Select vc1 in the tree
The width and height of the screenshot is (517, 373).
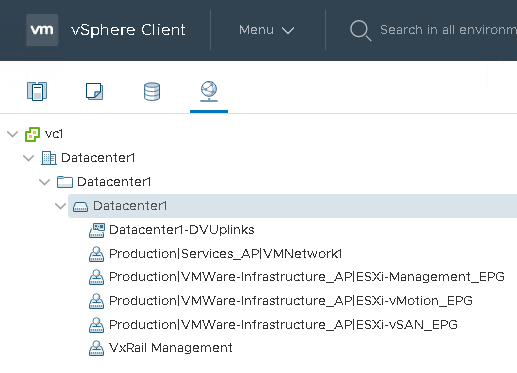pyautogui.click(x=54, y=134)
